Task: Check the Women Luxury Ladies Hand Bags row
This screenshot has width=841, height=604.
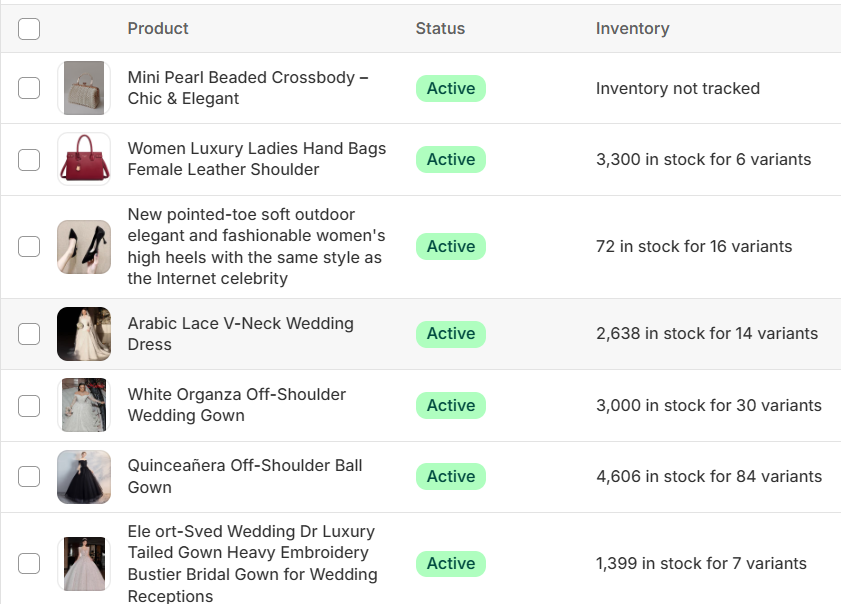Action: (29, 159)
